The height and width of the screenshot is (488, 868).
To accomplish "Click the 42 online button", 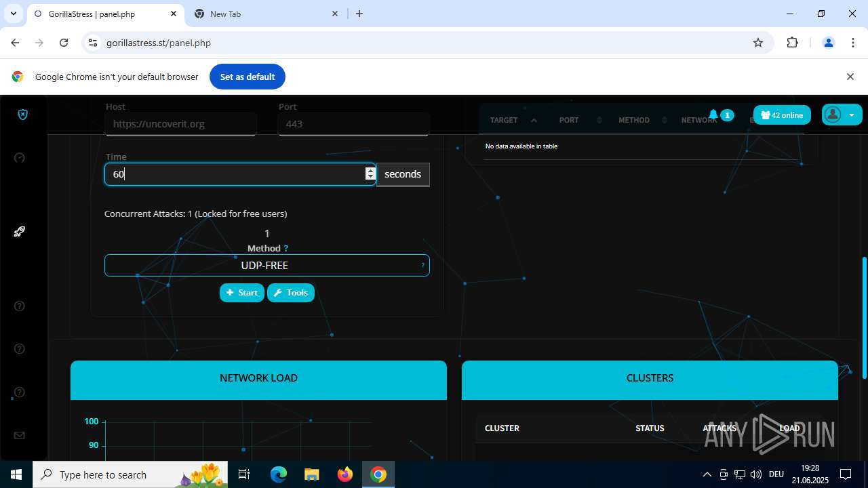I will pyautogui.click(x=782, y=115).
